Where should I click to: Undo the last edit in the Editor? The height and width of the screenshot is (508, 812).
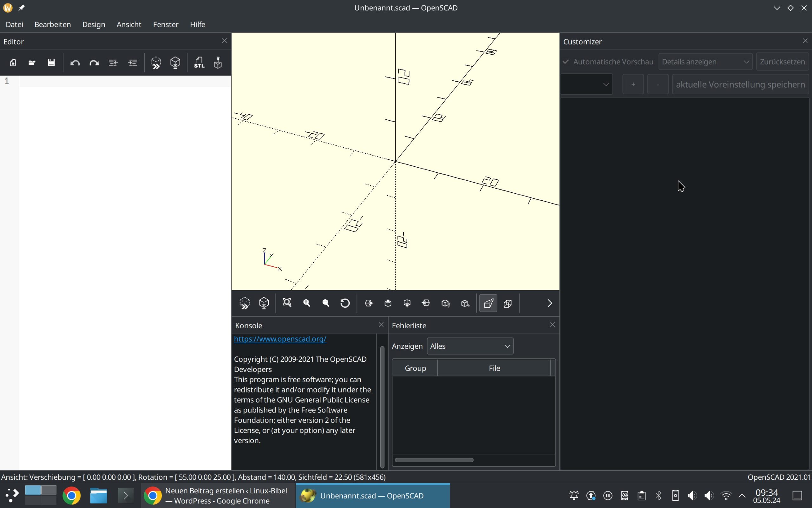(x=75, y=63)
